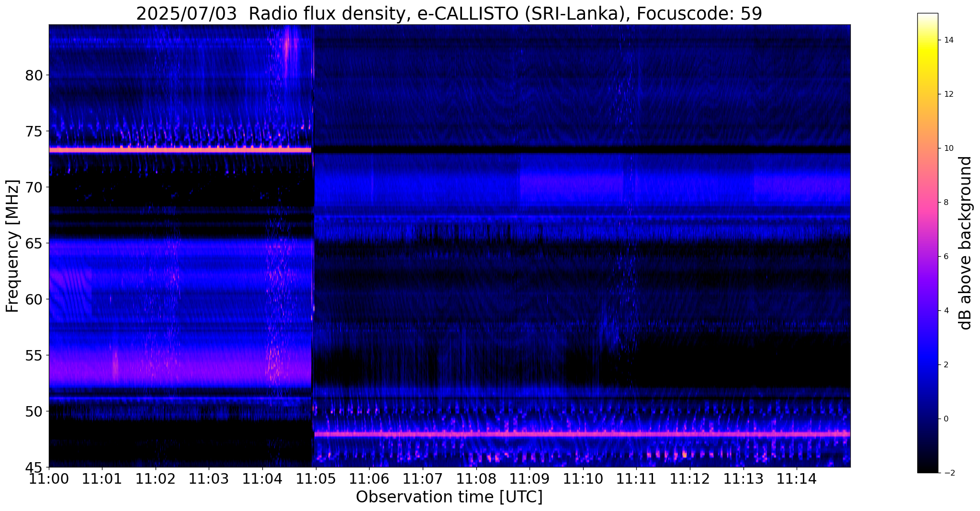Click the time axis tick label "11:00"
Image resolution: width=980 pixels, height=511 pixels.
coord(49,479)
